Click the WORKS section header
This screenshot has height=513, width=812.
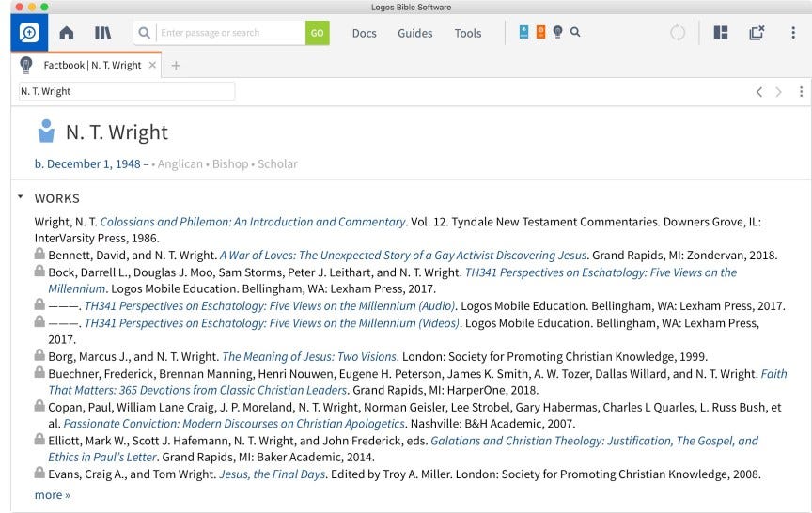[57, 199]
